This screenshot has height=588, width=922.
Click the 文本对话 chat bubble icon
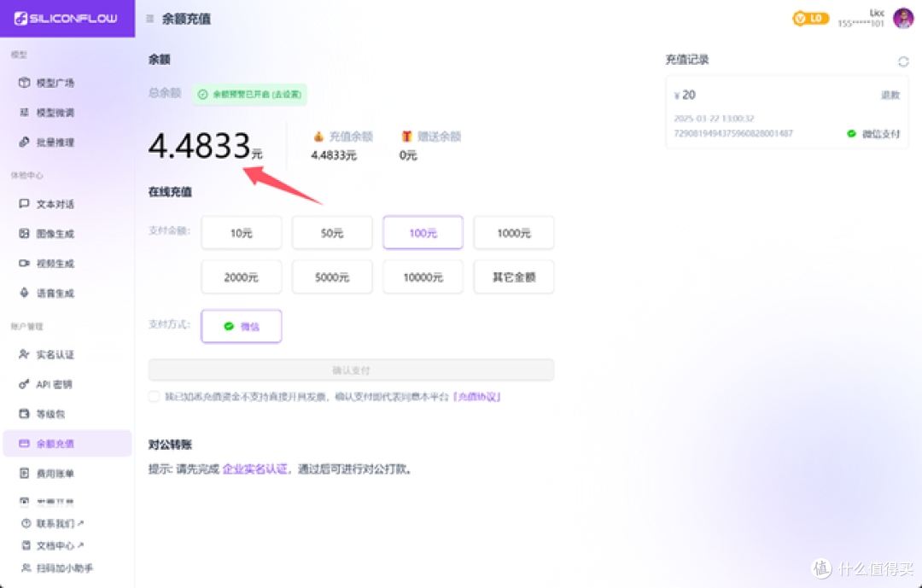click(x=24, y=203)
